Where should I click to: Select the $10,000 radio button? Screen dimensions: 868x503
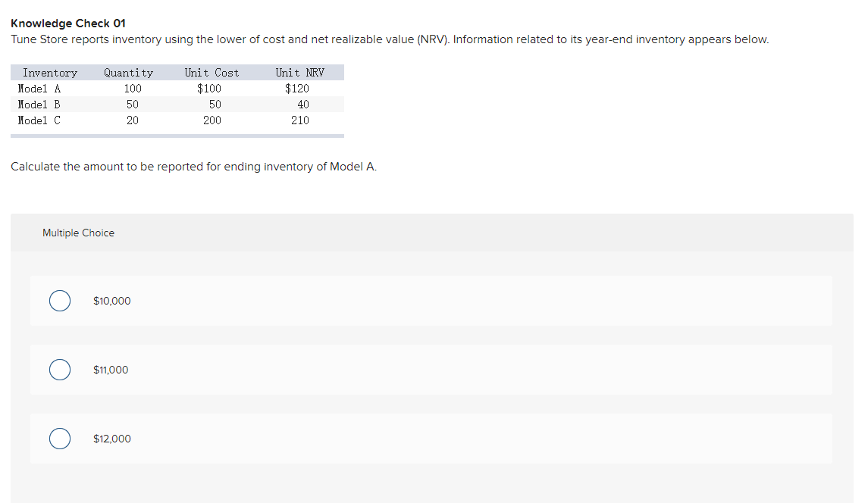60,301
